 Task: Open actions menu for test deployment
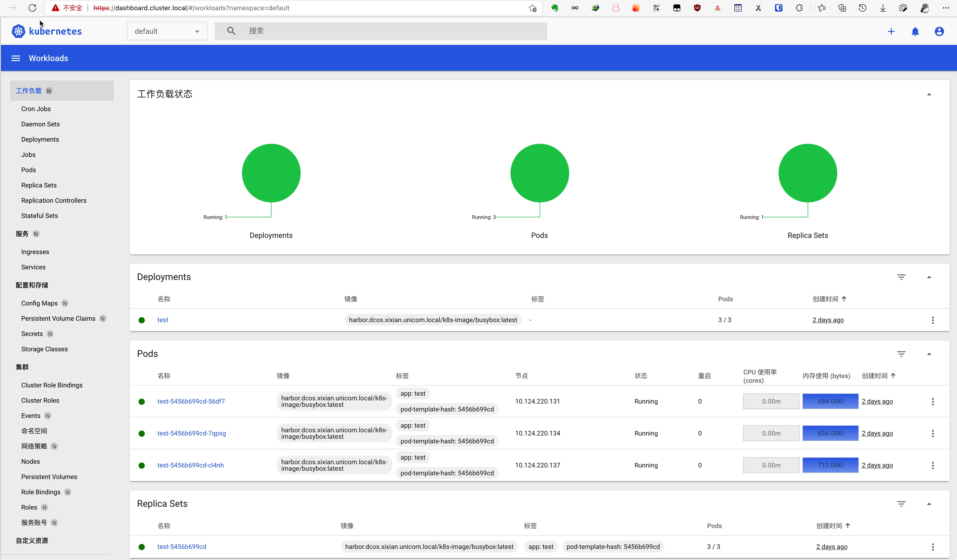[x=933, y=320]
